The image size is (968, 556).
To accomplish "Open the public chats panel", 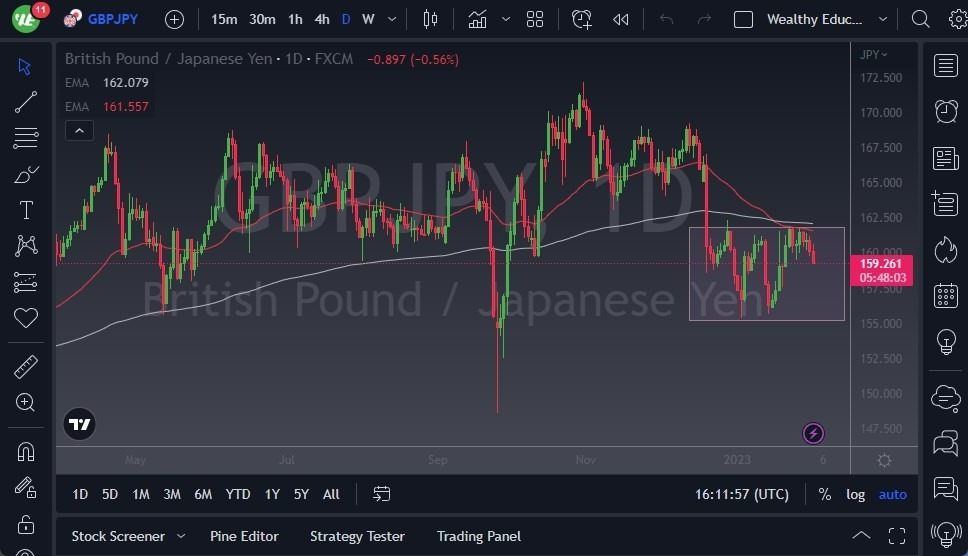I will click(x=946, y=398).
